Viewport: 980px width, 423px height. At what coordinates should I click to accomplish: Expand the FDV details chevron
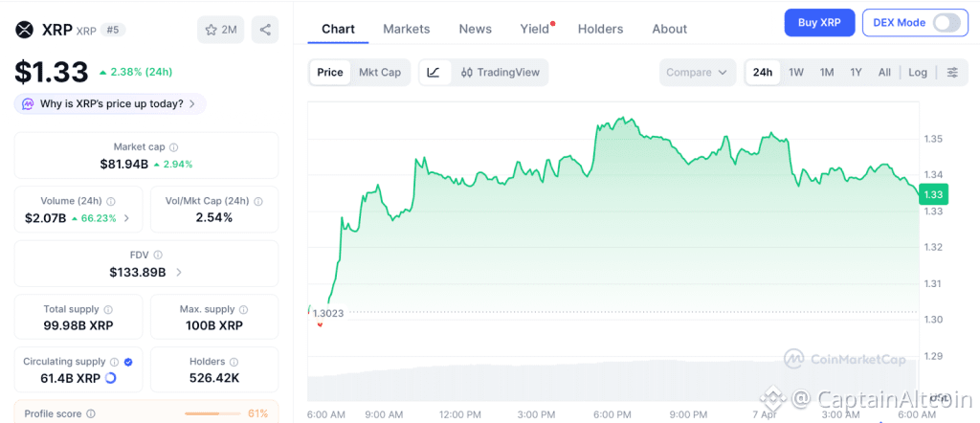click(178, 273)
